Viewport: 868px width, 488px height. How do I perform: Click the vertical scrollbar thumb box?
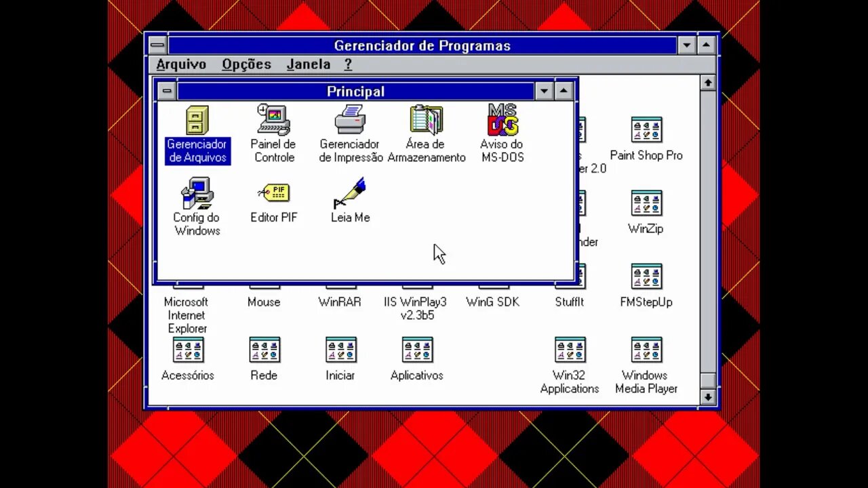708,381
